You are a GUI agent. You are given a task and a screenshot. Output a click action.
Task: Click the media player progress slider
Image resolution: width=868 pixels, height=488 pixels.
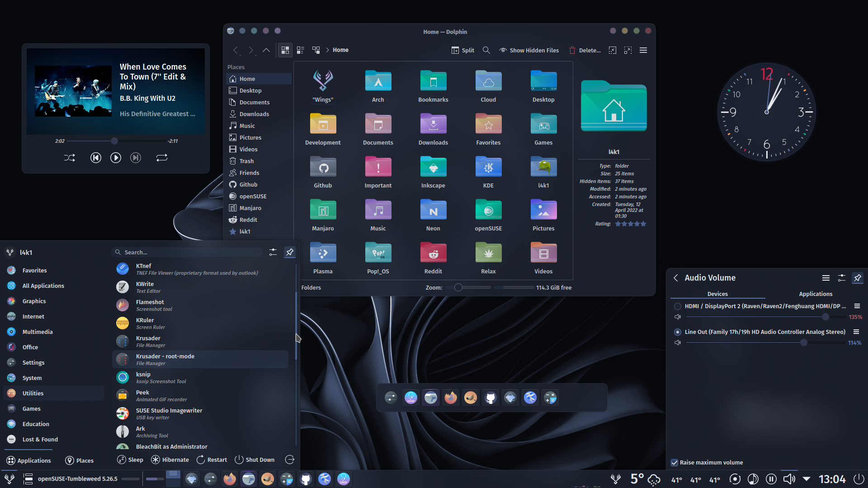point(116,141)
